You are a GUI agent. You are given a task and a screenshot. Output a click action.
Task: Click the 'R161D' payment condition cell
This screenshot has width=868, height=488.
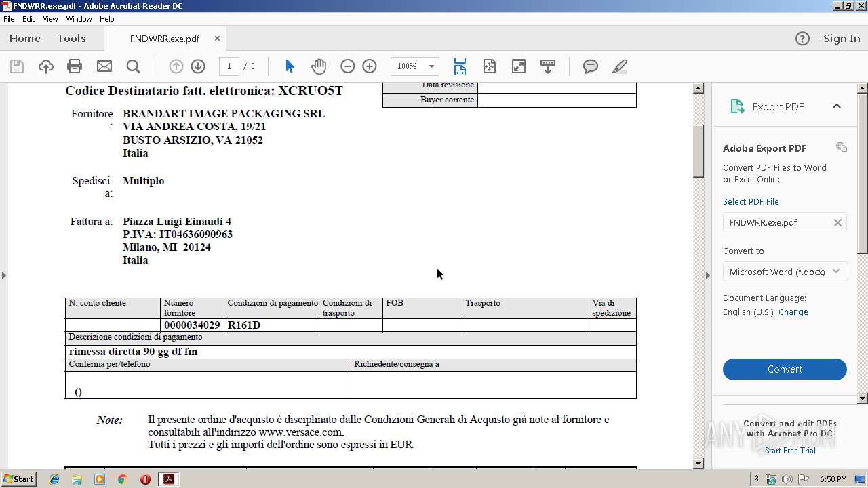(x=271, y=325)
